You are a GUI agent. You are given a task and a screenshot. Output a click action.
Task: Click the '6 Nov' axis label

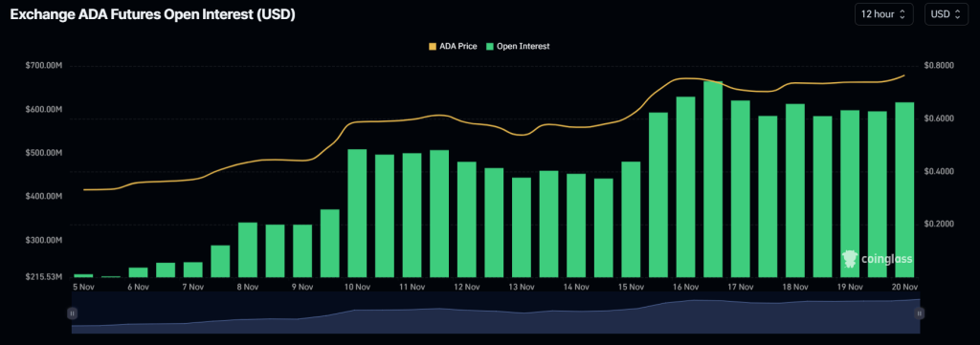pyautogui.click(x=138, y=288)
